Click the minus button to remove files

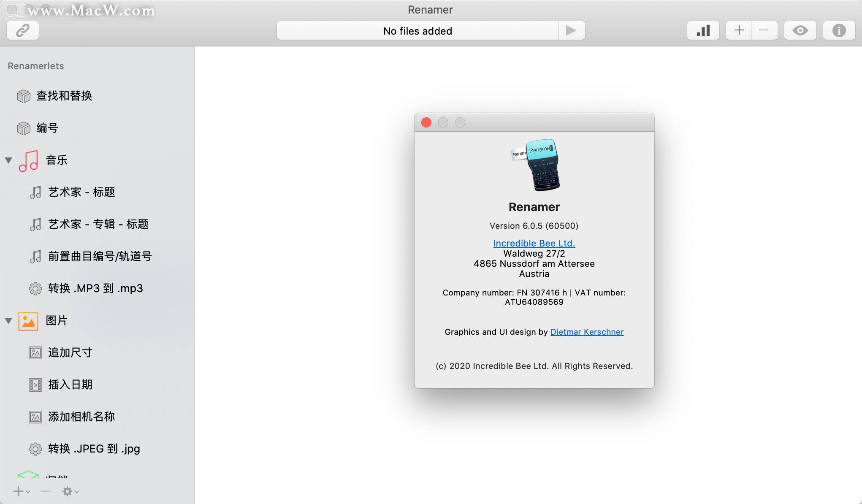(x=764, y=30)
